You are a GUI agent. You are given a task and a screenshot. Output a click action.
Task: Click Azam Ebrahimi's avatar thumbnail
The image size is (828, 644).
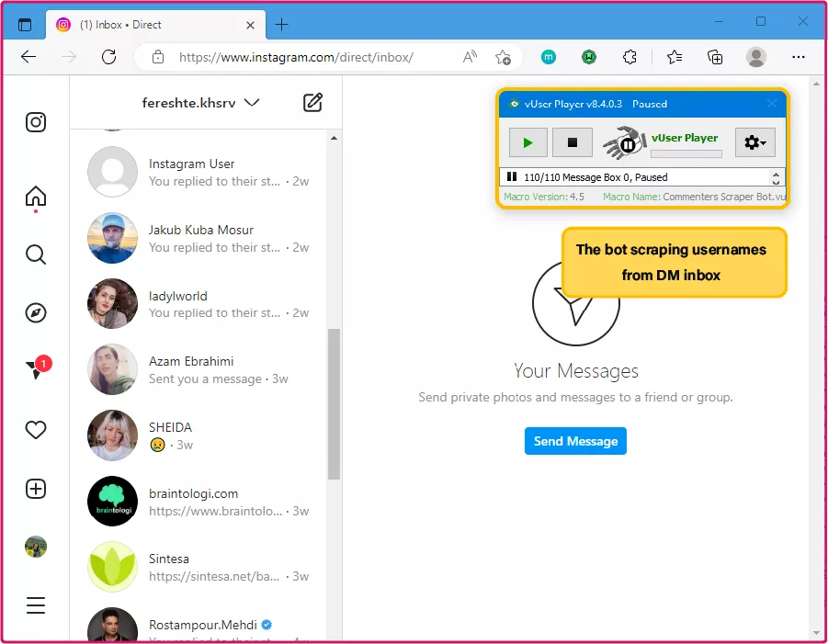point(112,369)
